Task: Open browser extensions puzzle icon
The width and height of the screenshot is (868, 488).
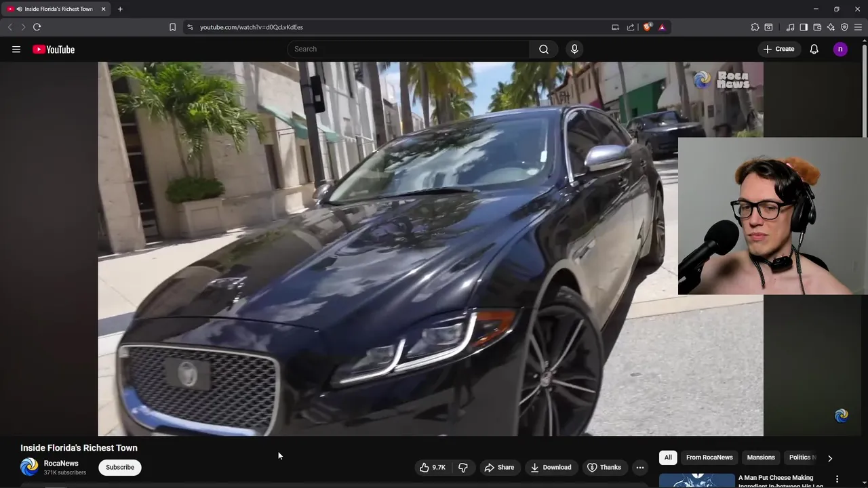Action: coord(755,27)
